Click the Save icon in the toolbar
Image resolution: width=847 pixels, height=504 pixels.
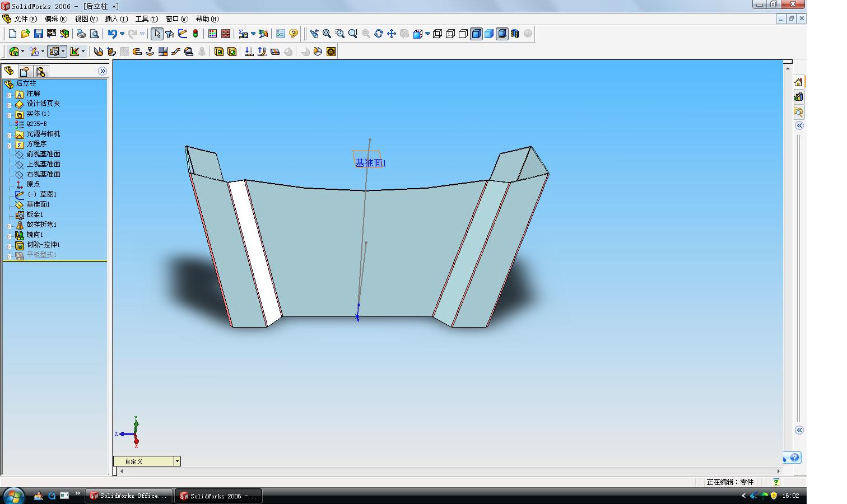click(x=39, y=34)
